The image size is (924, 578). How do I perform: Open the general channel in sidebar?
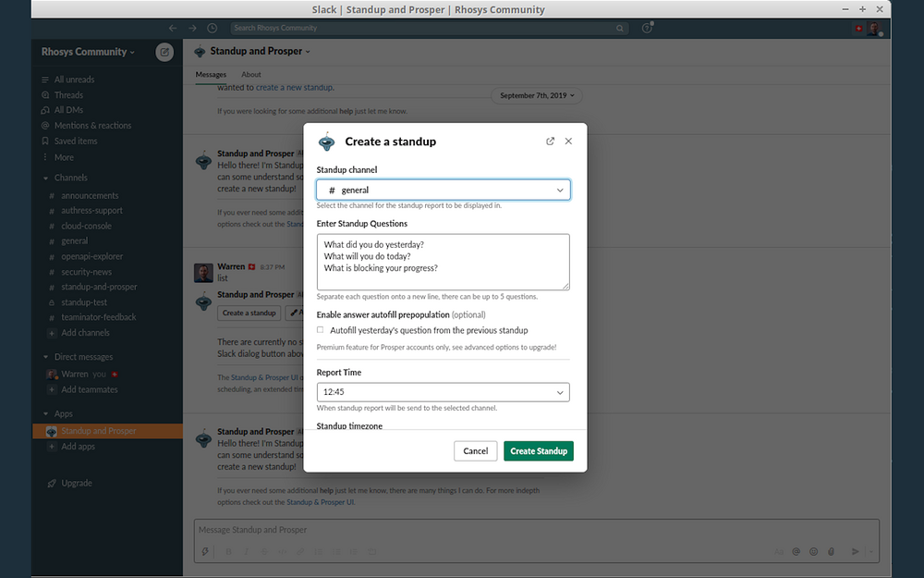coord(74,240)
